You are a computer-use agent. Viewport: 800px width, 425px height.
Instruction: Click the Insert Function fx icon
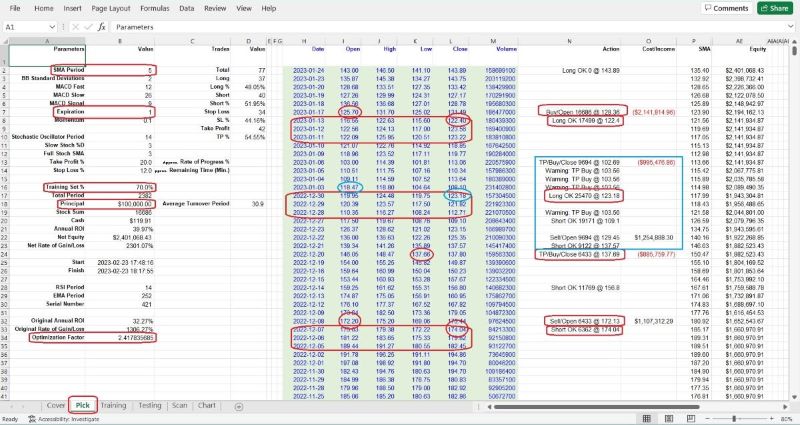point(100,27)
